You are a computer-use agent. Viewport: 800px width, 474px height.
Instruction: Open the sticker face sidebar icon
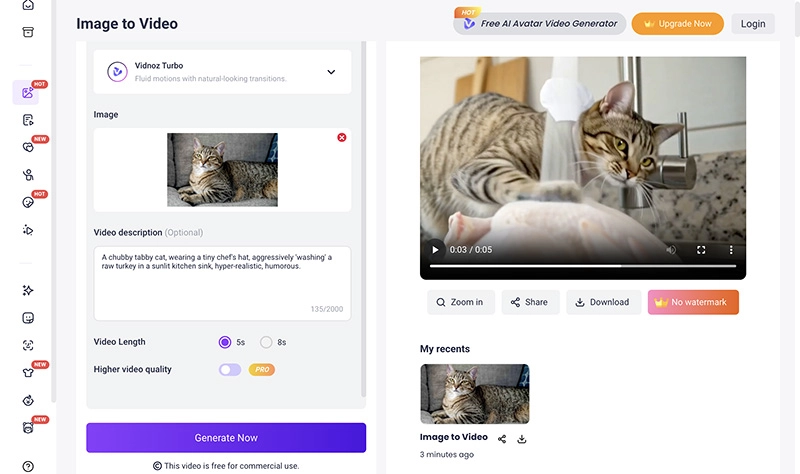click(x=28, y=318)
